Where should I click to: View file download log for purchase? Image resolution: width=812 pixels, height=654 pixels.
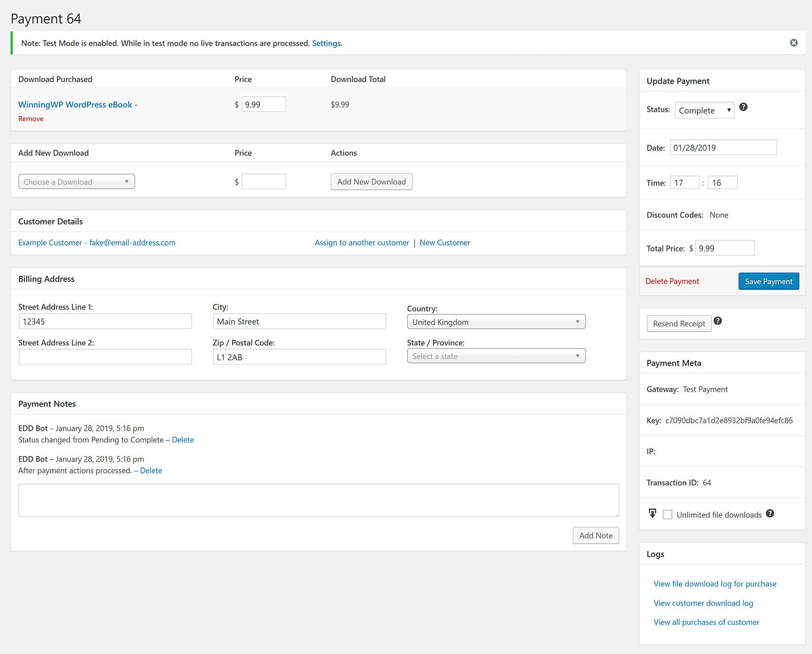tap(715, 583)
